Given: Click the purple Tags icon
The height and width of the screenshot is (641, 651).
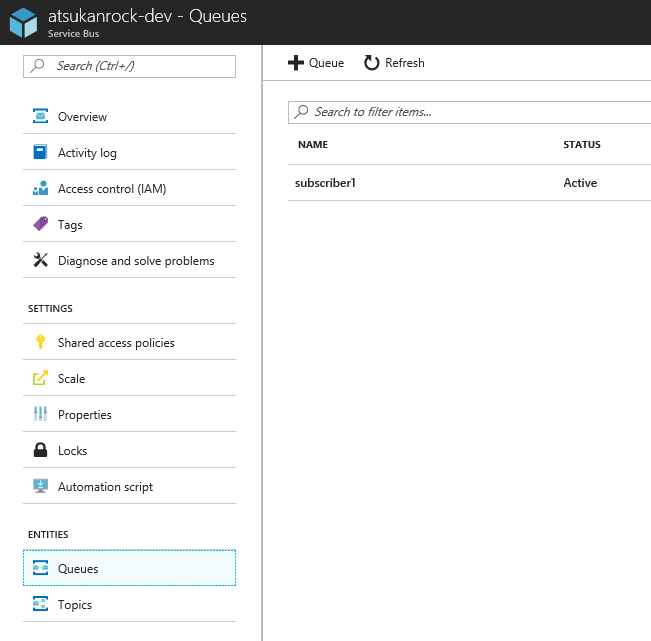Looking at the screenshot, I should pos(40,224).
